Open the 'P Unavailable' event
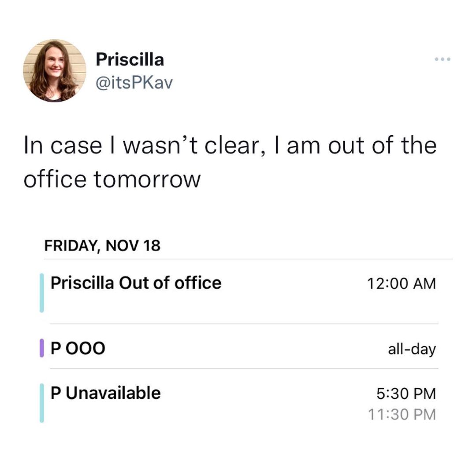Screen dimensions: 476x476 [106, 392]
